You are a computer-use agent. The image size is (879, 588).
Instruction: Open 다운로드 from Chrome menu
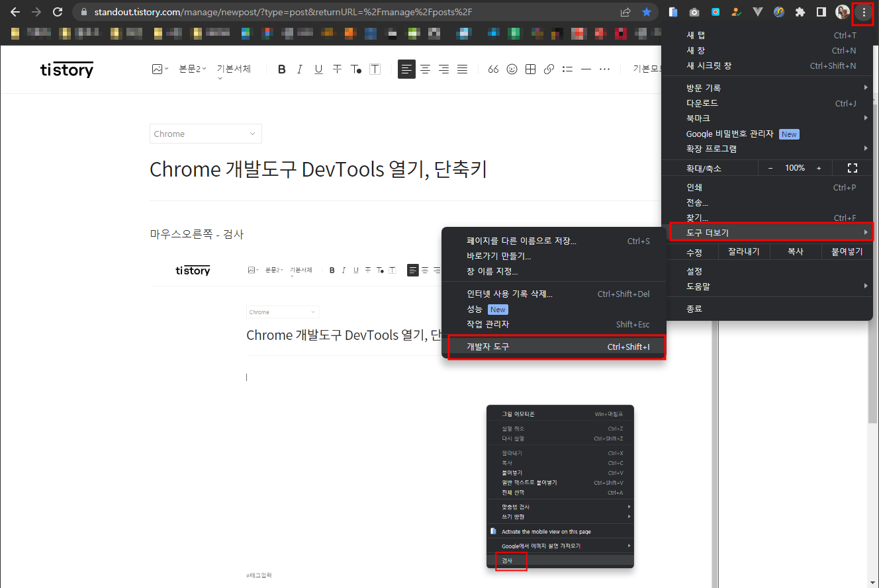click(767, 103)
